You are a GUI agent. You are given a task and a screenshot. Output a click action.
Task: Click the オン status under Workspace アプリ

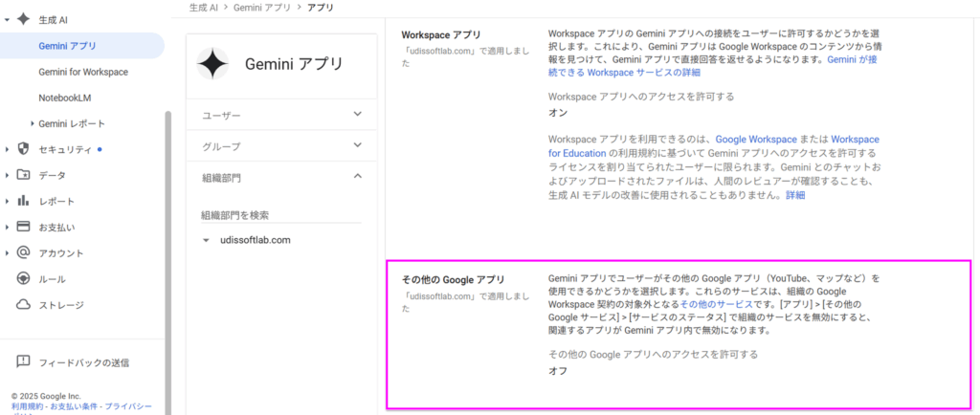pos(558,113)
